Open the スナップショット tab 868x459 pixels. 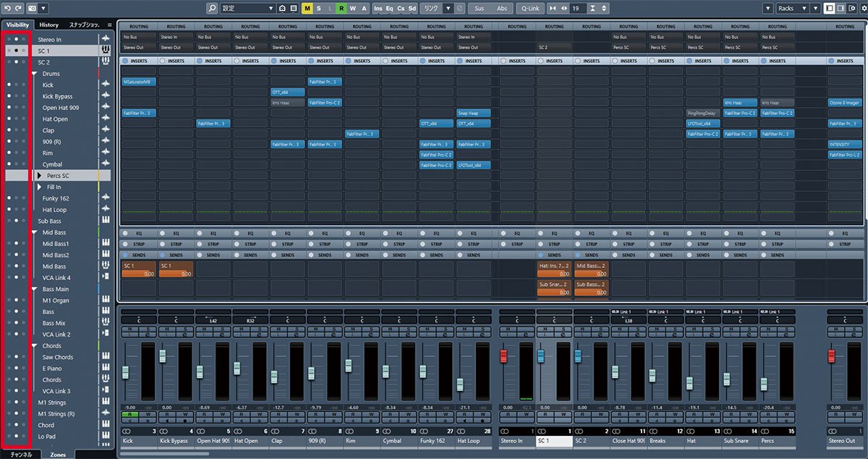click(84, 25)
